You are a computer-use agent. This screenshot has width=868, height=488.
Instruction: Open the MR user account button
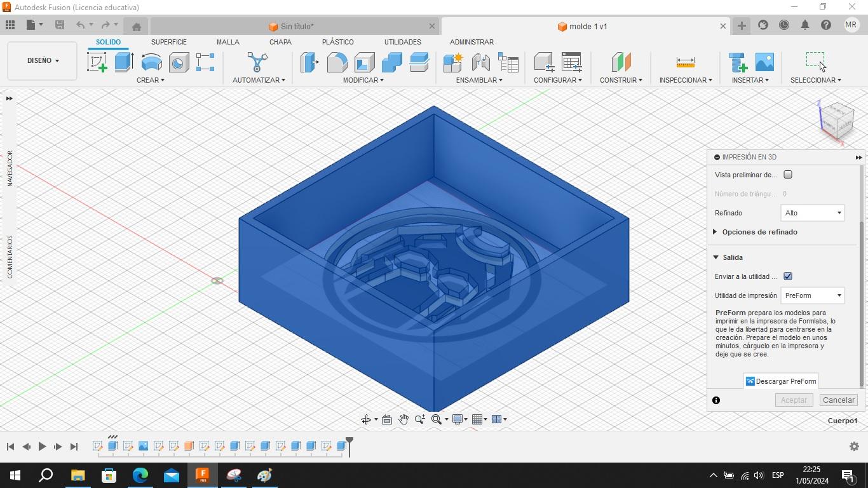851,25
